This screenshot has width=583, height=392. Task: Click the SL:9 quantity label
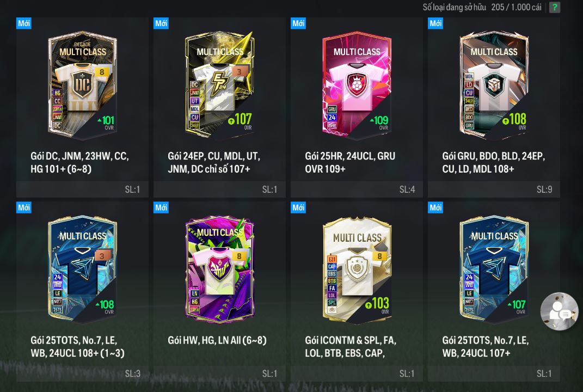click(544, 189)
